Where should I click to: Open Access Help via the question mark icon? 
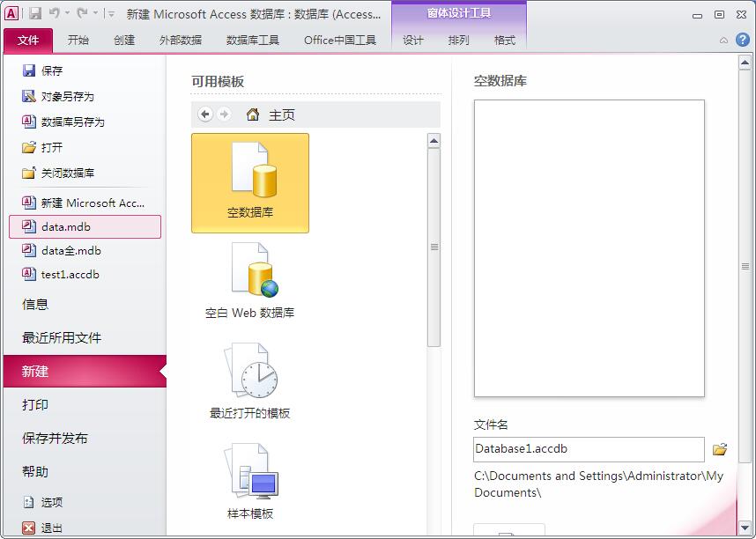point(743,40)
